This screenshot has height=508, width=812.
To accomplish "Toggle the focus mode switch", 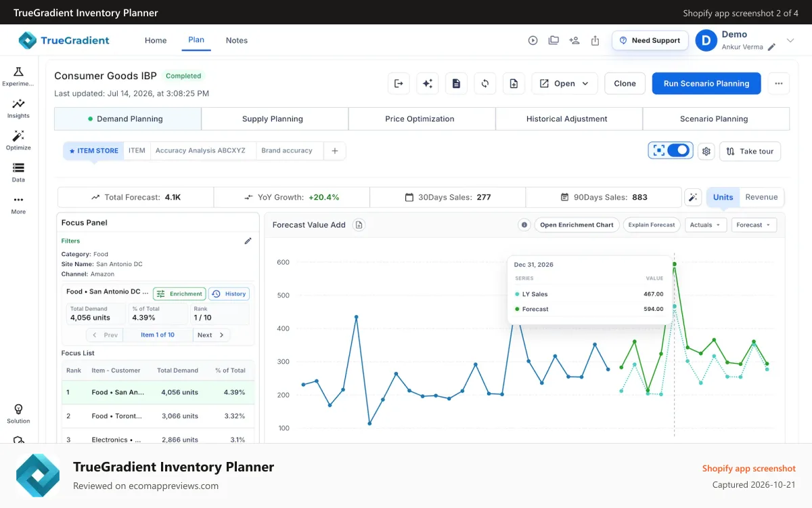I will [x=678, y=150].
